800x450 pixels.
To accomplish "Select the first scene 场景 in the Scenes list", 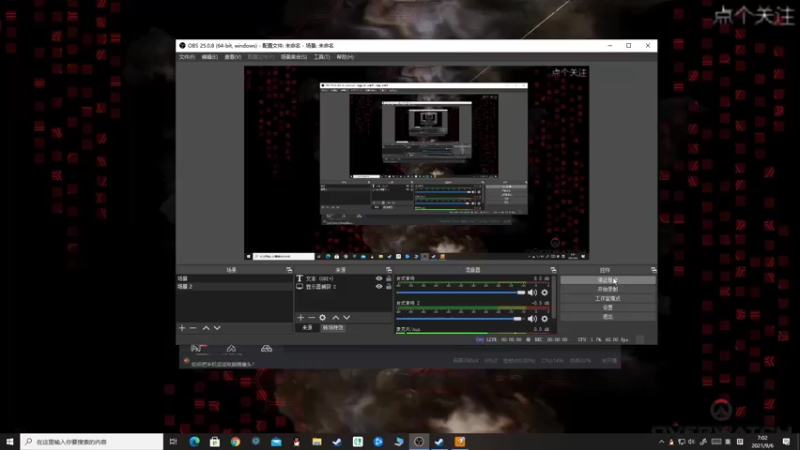I will click(x=234, y=279).
